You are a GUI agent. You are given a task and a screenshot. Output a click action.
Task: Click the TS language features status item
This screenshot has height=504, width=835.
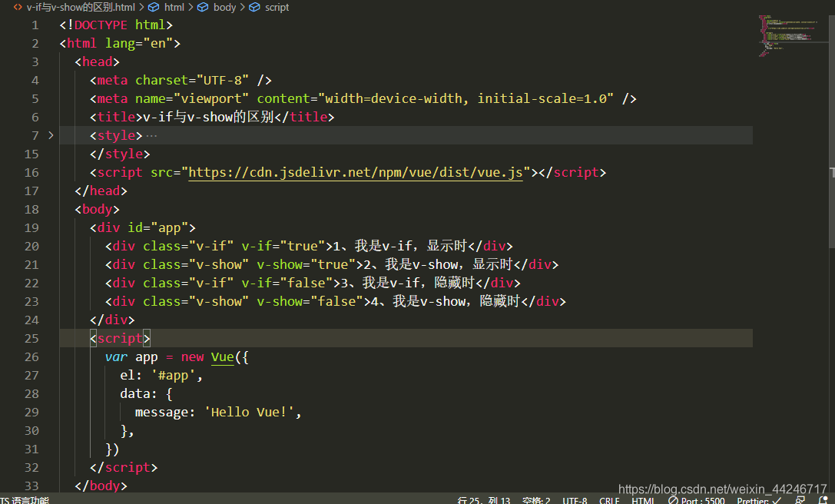[x=25, y=500]
